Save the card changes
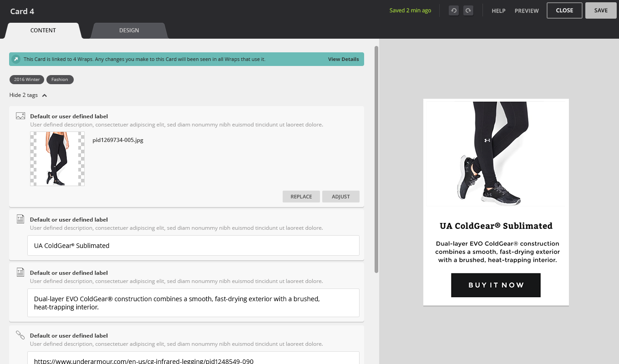The image size is (619, 364). tap(601, 10)
